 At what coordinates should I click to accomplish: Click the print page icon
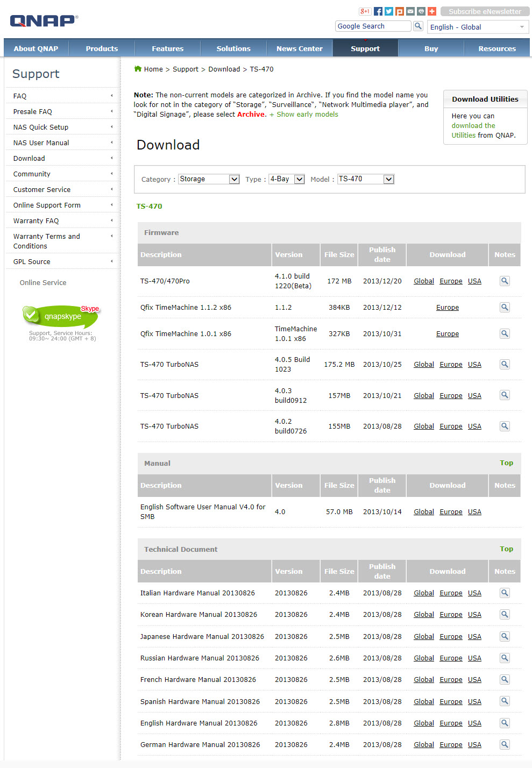[x=421, y=11]
